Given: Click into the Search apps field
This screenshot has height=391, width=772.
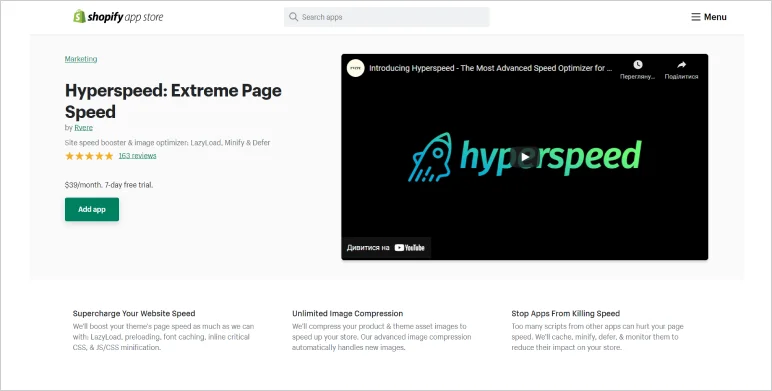Looking at the screenshot, I should point(386,17).
